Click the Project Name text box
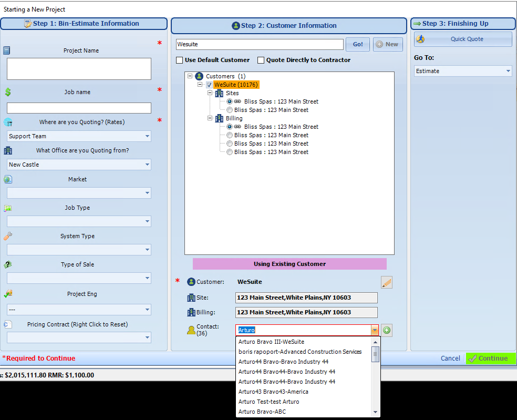 point(79,69)
